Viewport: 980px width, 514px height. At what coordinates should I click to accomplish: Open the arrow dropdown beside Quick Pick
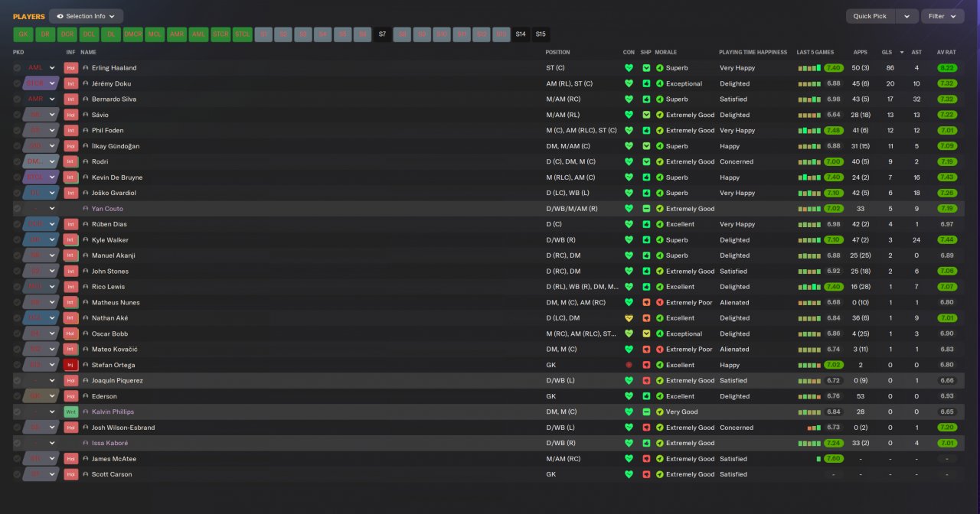[907, 16]
